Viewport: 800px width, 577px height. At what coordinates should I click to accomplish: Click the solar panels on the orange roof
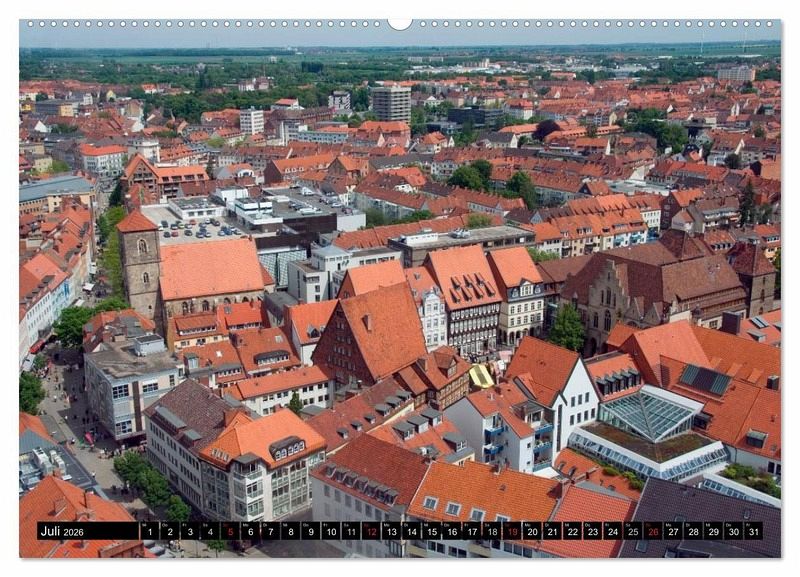706,379
